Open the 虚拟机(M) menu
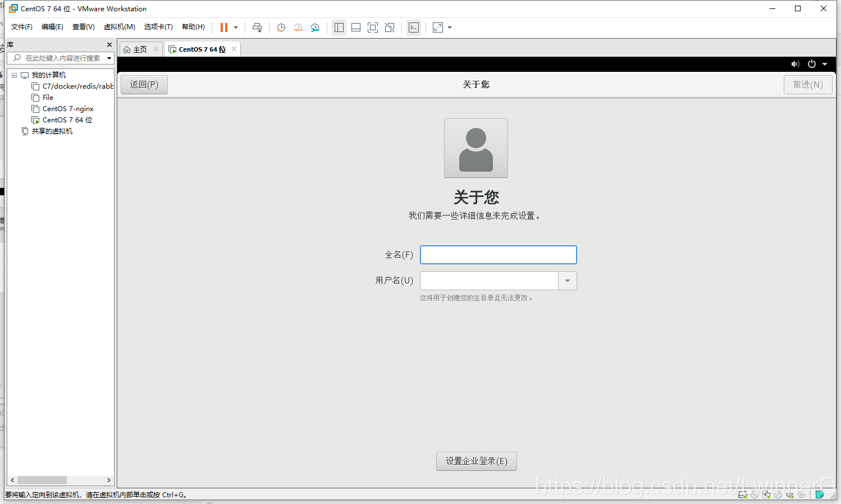 (120, 27)
